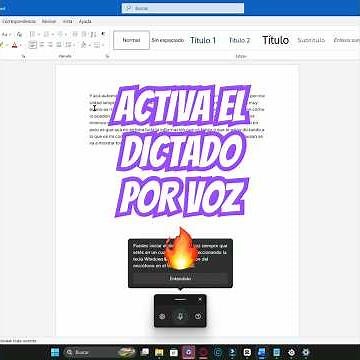The image size is (360, 360).
Task: Open the Paragraph settings dialog launcher
Action: tap(107, 56)
